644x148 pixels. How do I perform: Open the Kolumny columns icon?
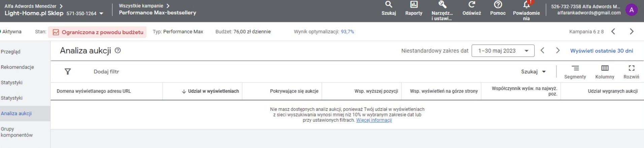(x=605, y=68)
